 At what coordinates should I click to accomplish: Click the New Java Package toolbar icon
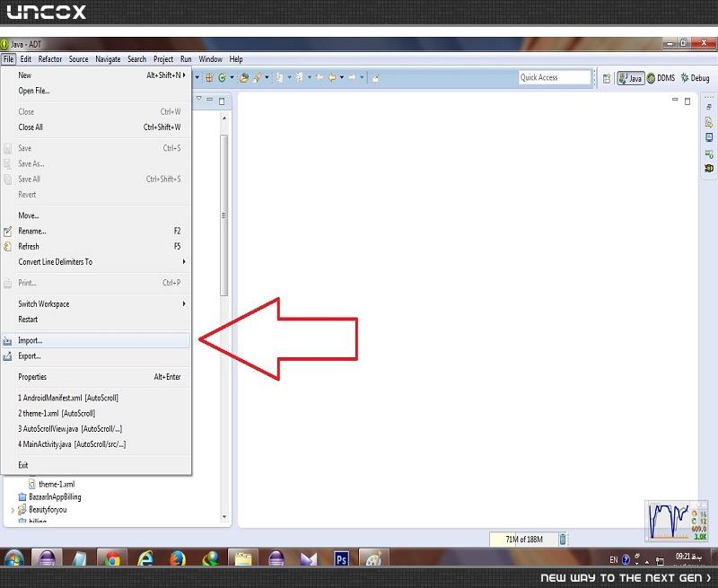[209, 78]
